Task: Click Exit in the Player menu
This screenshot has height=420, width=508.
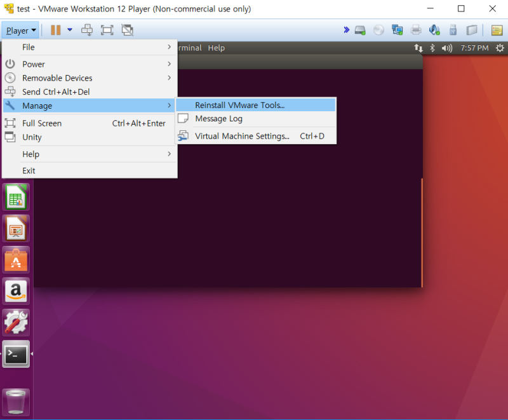Action: pyautogui.click(x=90, y=171)
